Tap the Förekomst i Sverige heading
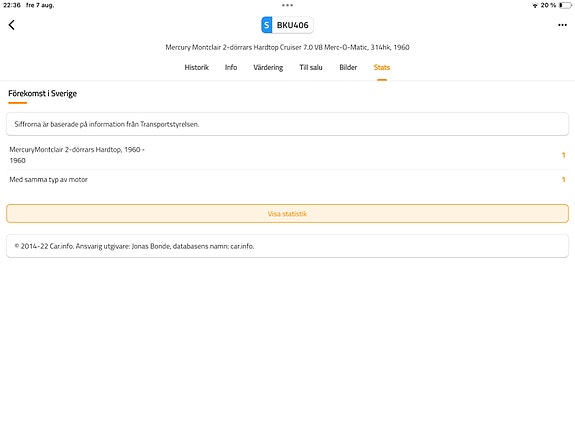575x431 pixels. coord(43,94)
